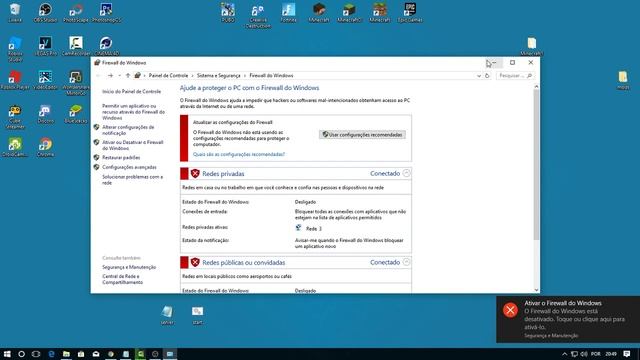Open Permitir um aplicativo através do Firewall
The height and width of the screenshot is (360, 640).
pyautogui.click(x=133, y=112)
